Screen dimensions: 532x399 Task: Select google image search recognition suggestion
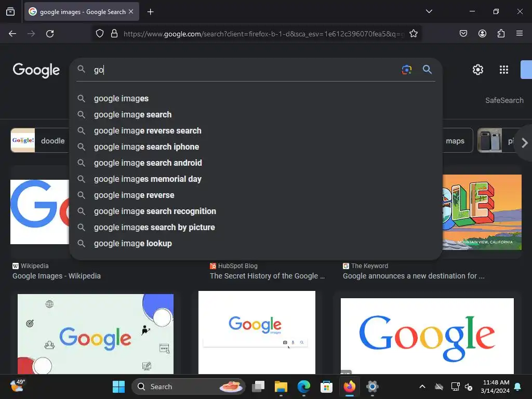pos(256,211)
